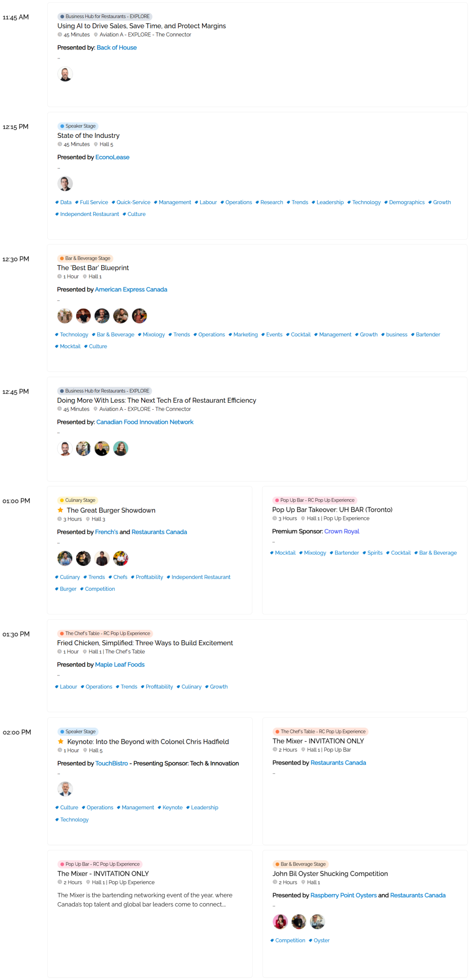Open first speaker avatar in Oyster Shucking Competition
Viewport: 474px width, 980px height.
[x=280, y=921]
